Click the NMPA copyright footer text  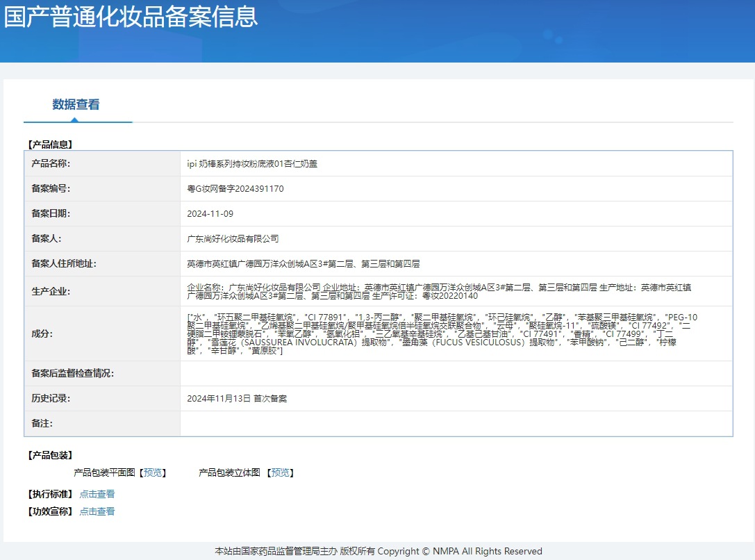pos(379,552)
